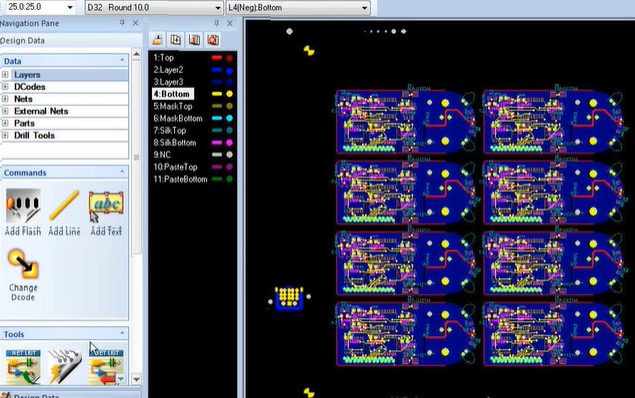
Task: Choose the Change Dcode command
Action: [23, 275]
